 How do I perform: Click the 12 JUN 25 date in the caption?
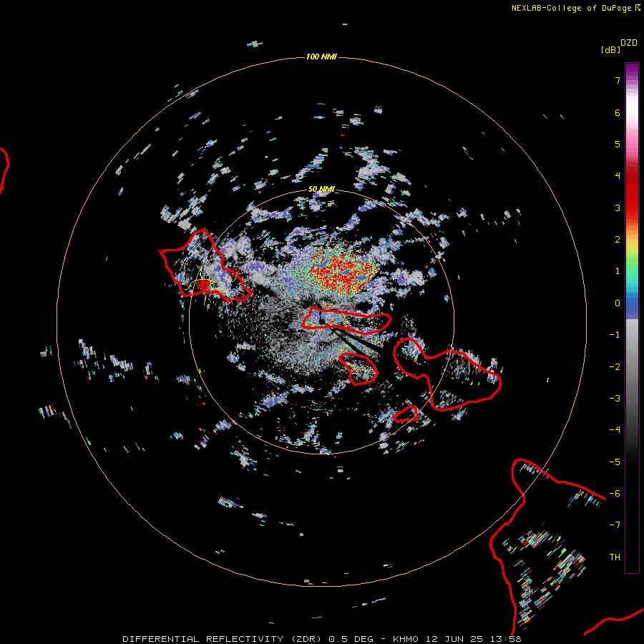pyautogui.click(x=456, y=639)
